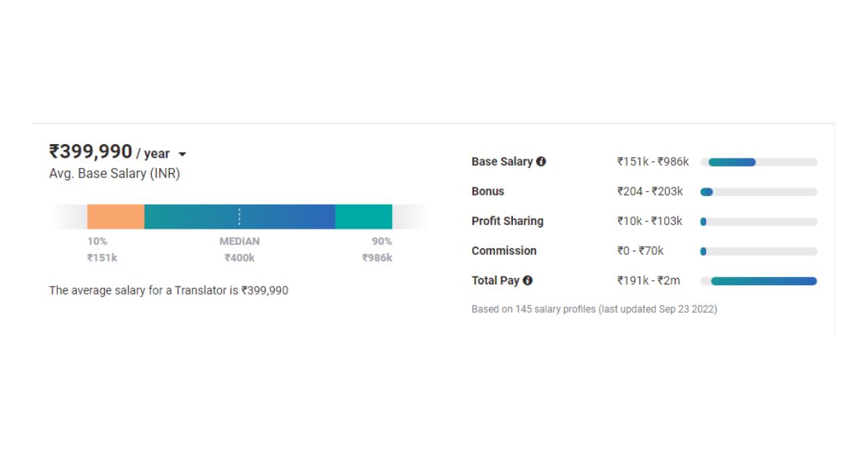Select the Bonus row label
Screen dimensions: 868x456
coord(488,192)
